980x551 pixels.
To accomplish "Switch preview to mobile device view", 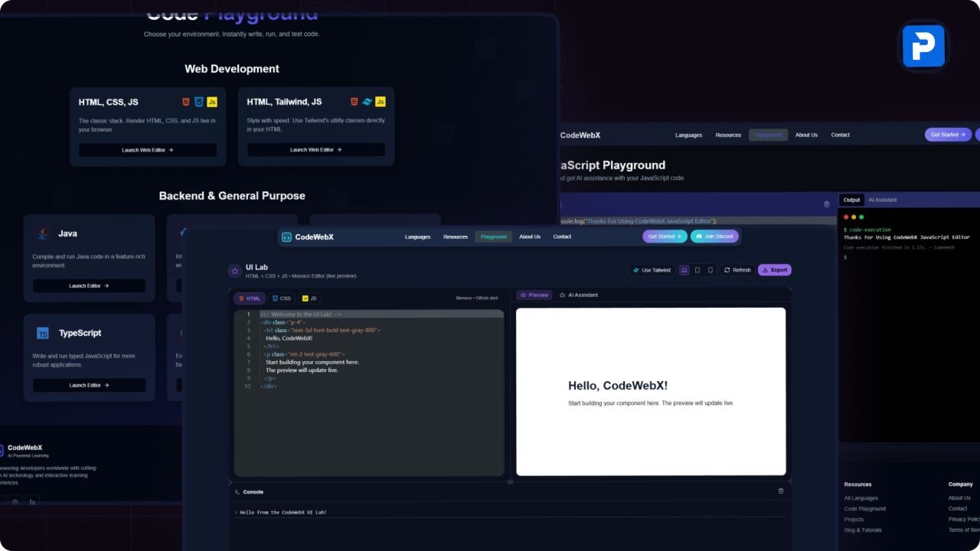I will (x=710, y=269).
